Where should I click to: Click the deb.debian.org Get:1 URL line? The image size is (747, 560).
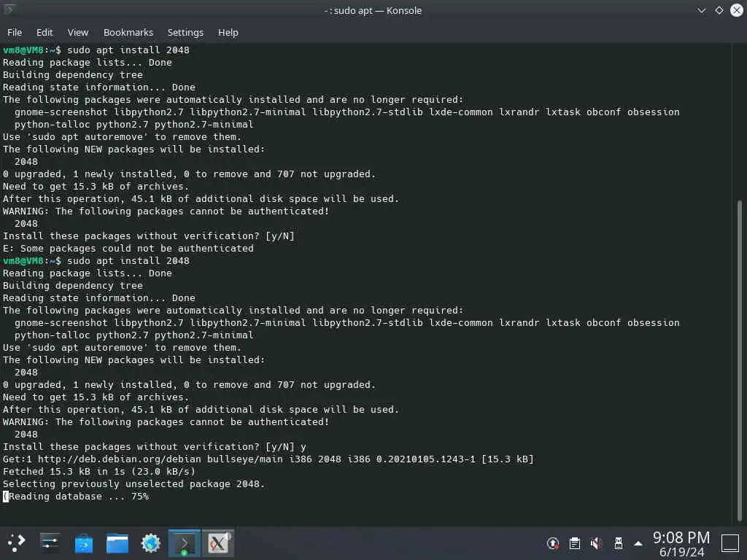(268, 459)
